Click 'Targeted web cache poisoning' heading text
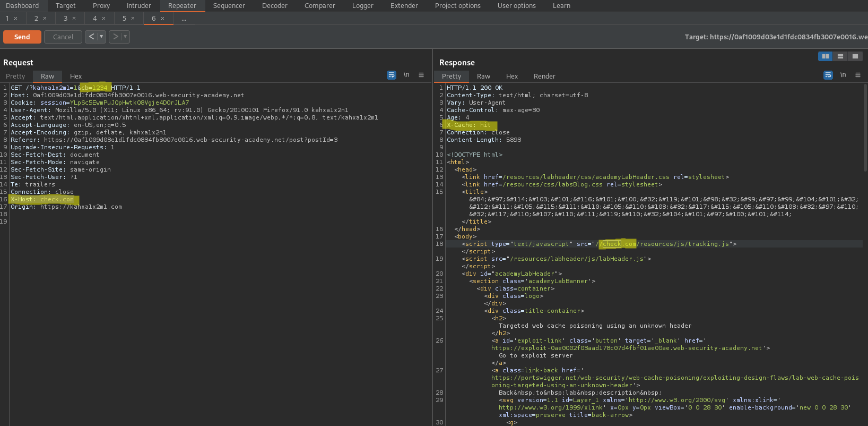 (x=595, y=326)
